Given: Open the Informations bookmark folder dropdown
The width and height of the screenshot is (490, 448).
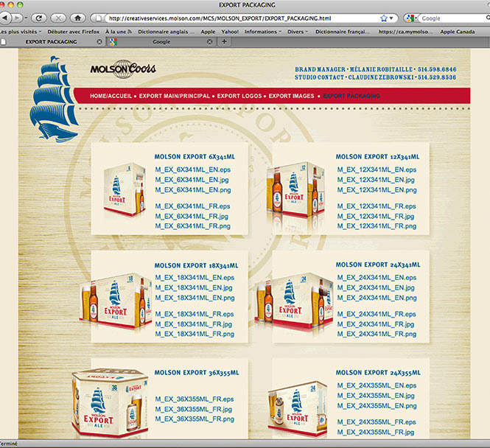Looking at the screenshot, I should (263, 32).
